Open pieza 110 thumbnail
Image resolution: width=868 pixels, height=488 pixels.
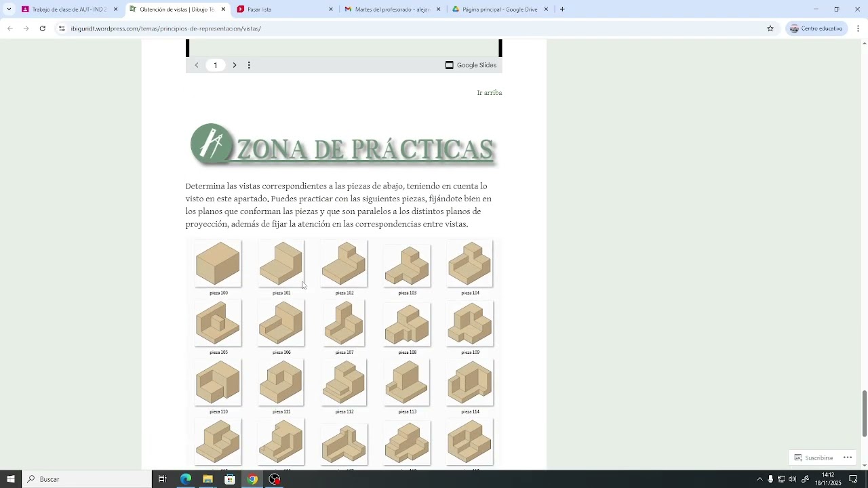point(218,382)
